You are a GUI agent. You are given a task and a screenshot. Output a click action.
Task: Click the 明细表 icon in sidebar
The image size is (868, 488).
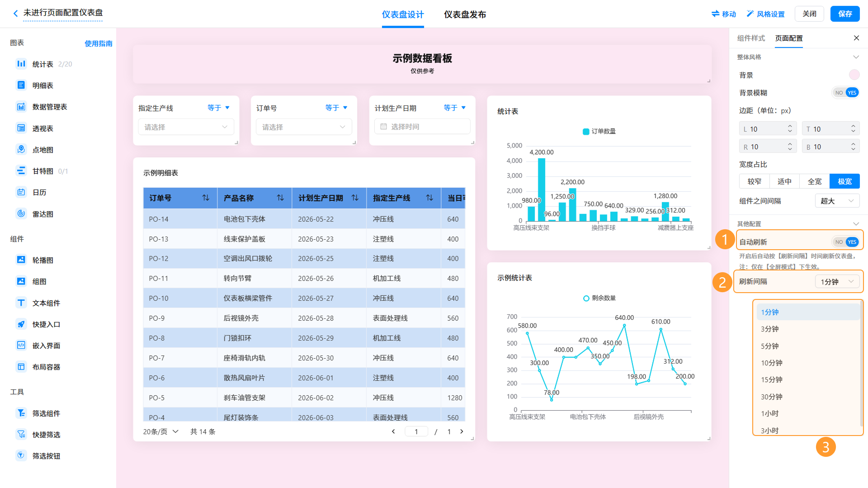(x=21, y=85)
